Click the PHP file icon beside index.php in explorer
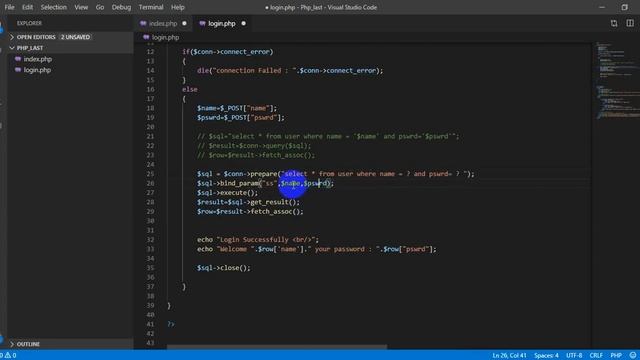Screen dimensions: 640x360 [x=18, y=59]
